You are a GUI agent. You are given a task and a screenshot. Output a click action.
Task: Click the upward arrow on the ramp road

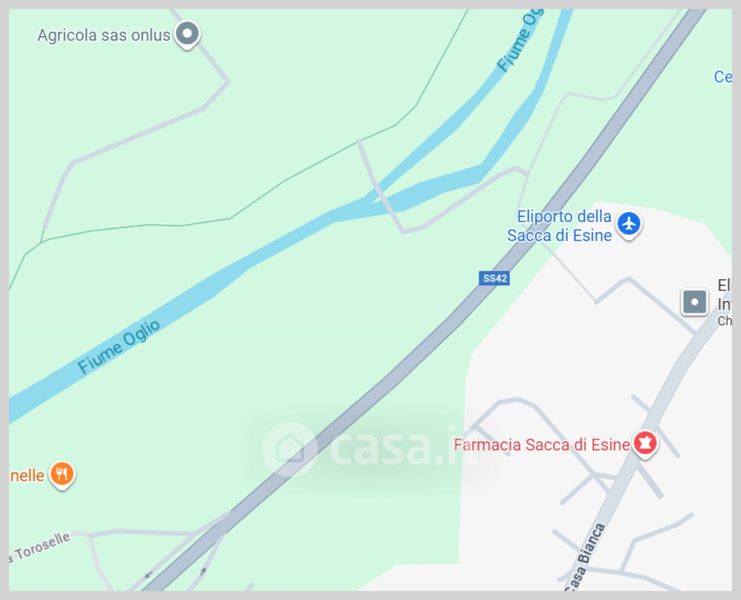pyautogui.click(x=203, y=571)
